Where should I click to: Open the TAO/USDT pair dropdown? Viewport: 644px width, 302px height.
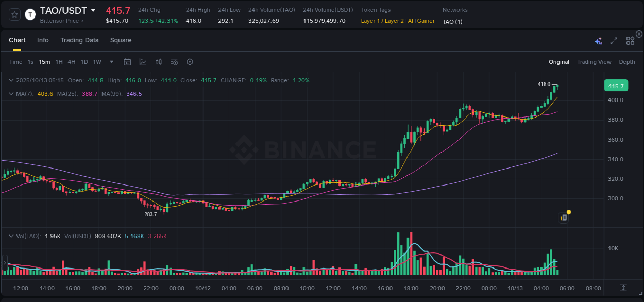coord(93,10)
